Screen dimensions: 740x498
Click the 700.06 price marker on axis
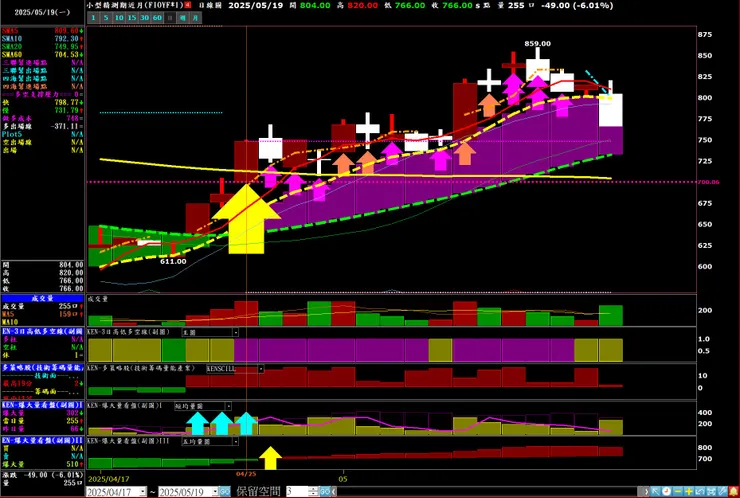(709, 182)
